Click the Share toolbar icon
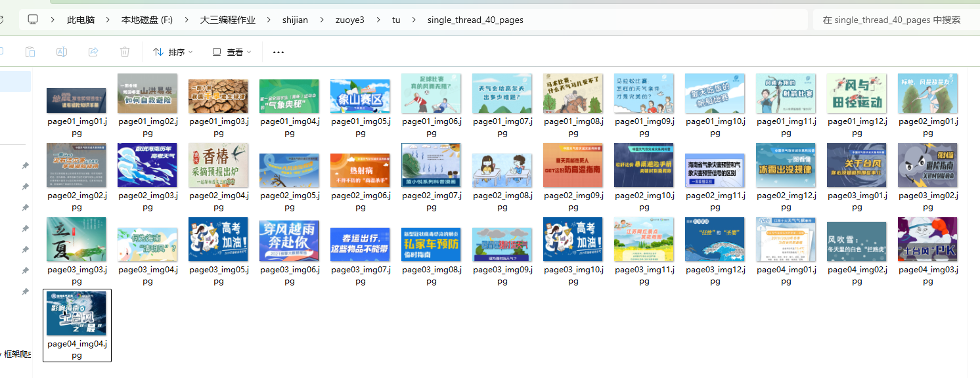The width and height of the screenshot is (980, 378). click(x=93, y=52)
